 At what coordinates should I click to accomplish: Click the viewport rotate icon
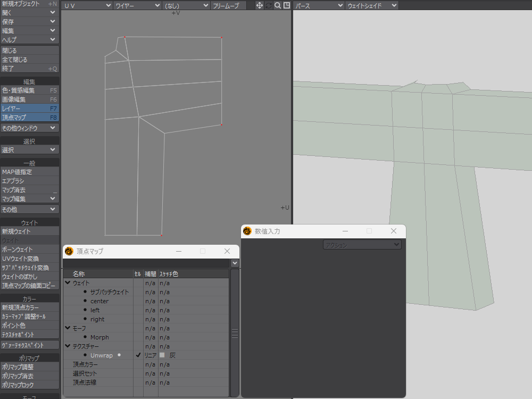coord(269,5)
